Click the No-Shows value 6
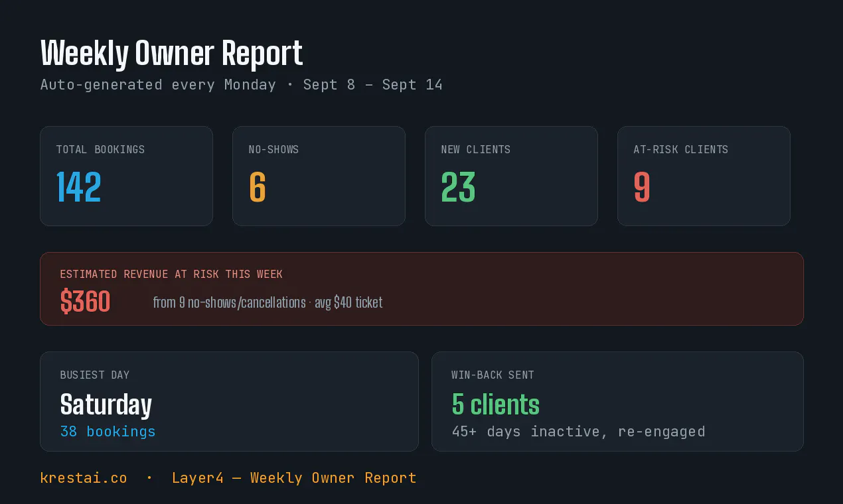The width and height of the screenshot is (843, 504). [x=258, y=187]
